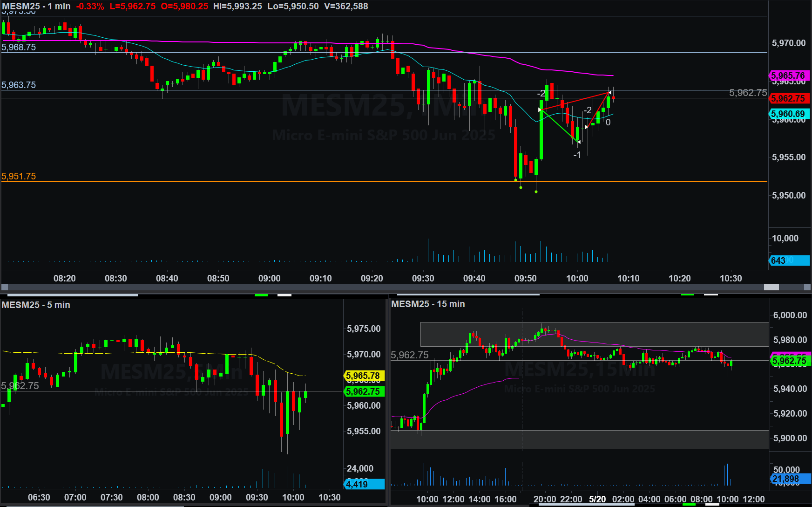Viewport: 812px width, 507px height.
Task: Click the white triangle marker at the swing low
Action: [579, 142]
